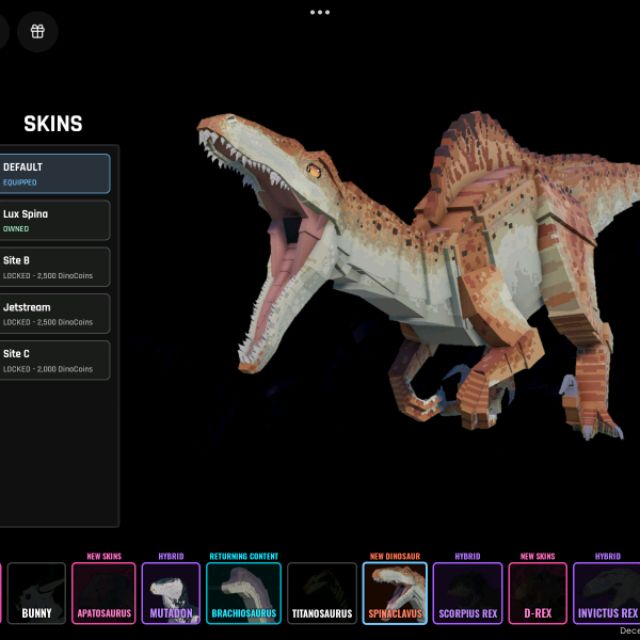The image size is (640, 640).
Task: Open the gift rewards icon
Action: click(38, 31)
